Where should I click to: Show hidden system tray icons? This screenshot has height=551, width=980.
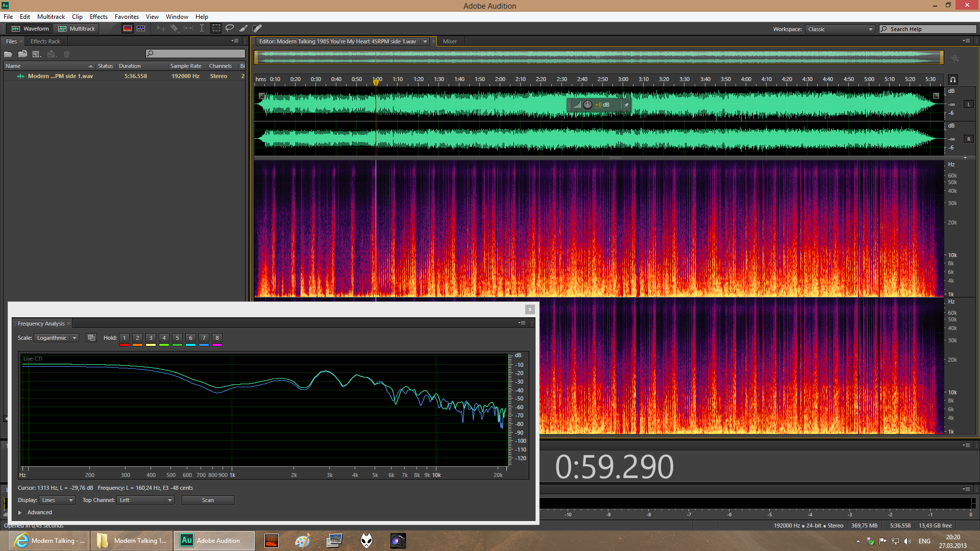pos(858,541)
